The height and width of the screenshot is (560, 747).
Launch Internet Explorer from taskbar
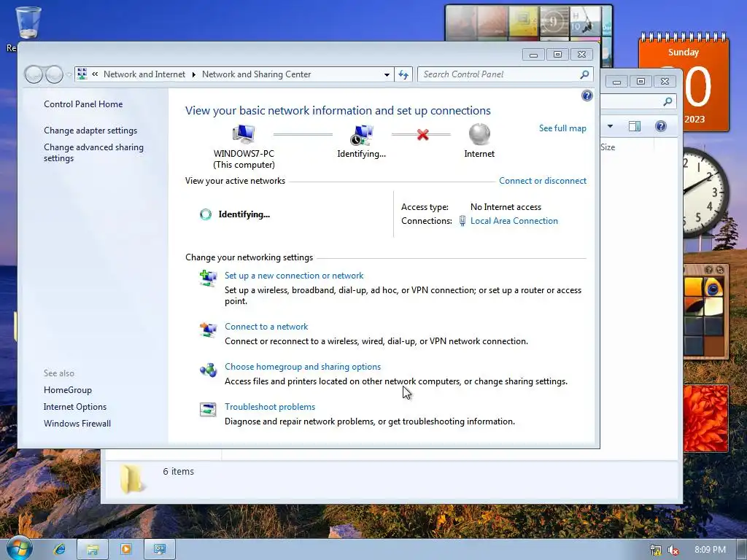coord(60,550)
